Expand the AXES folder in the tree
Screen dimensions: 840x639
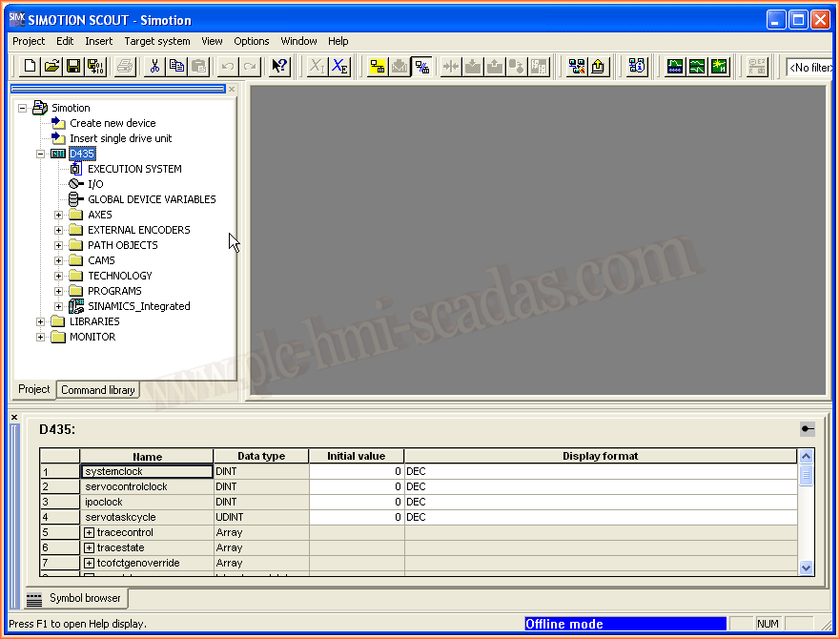(x=59, y=215)
